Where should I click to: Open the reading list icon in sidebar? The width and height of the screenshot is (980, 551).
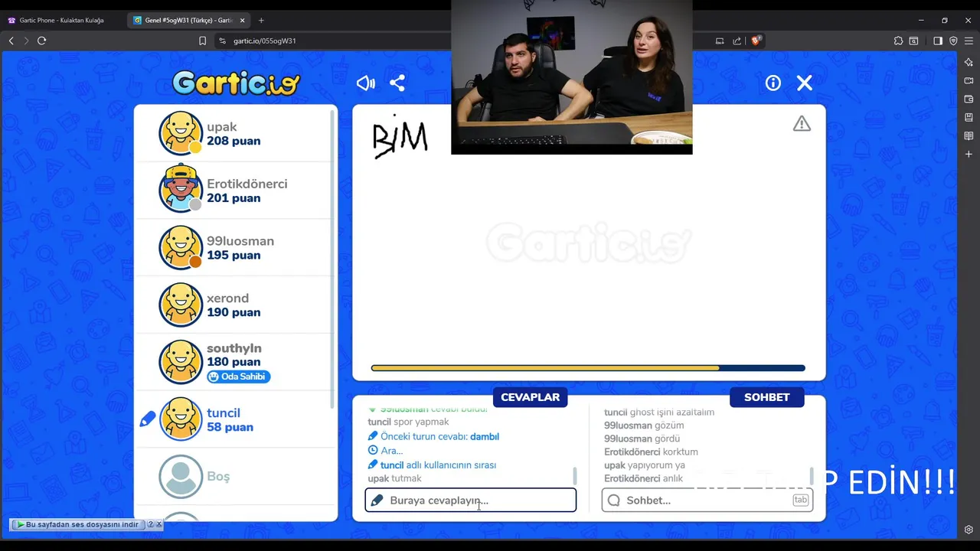click(969, 135)
